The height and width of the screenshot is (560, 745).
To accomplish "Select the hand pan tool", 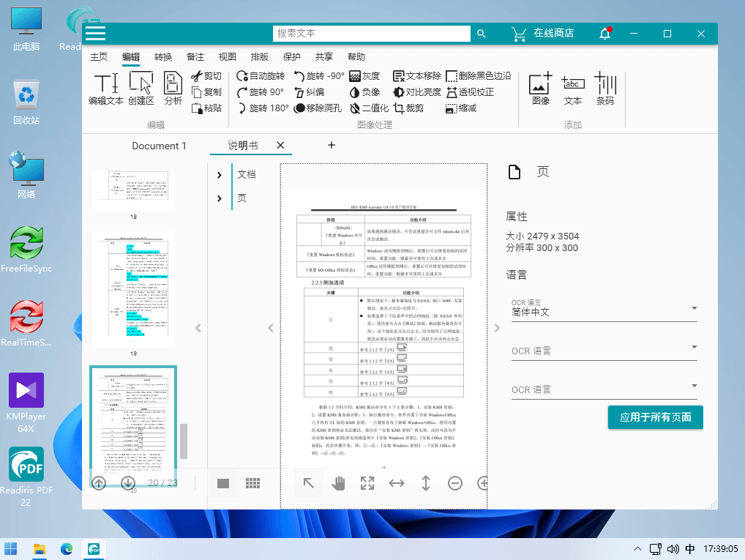I will [338, 483].
